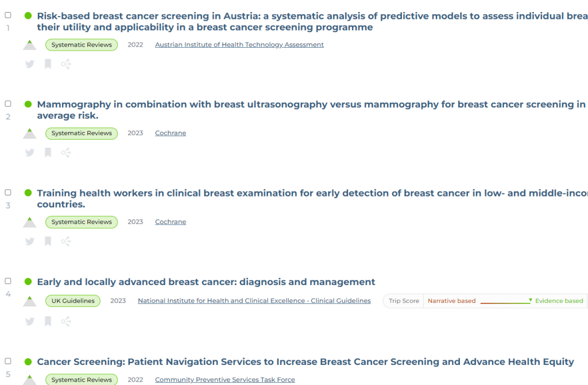Screen dimensions: 588x385
Task: Select checkbox for result 5
Action: (x=8, y=361)
